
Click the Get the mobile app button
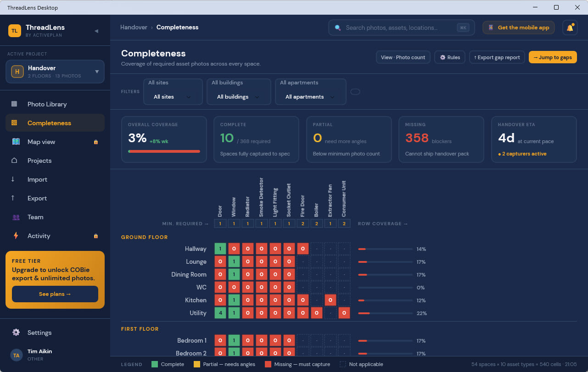519,28
